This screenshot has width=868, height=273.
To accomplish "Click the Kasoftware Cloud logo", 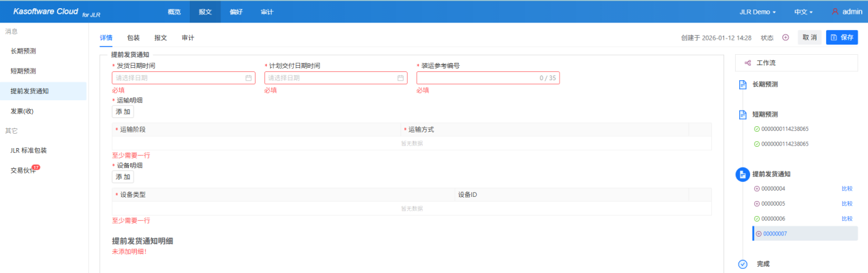I will (57, 12).
